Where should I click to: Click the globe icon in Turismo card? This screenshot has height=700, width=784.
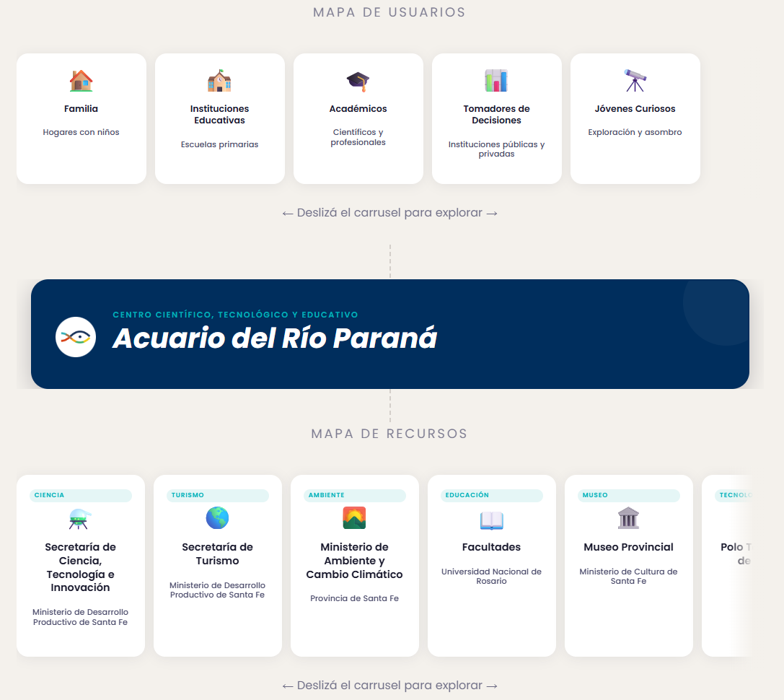[217, 518]
